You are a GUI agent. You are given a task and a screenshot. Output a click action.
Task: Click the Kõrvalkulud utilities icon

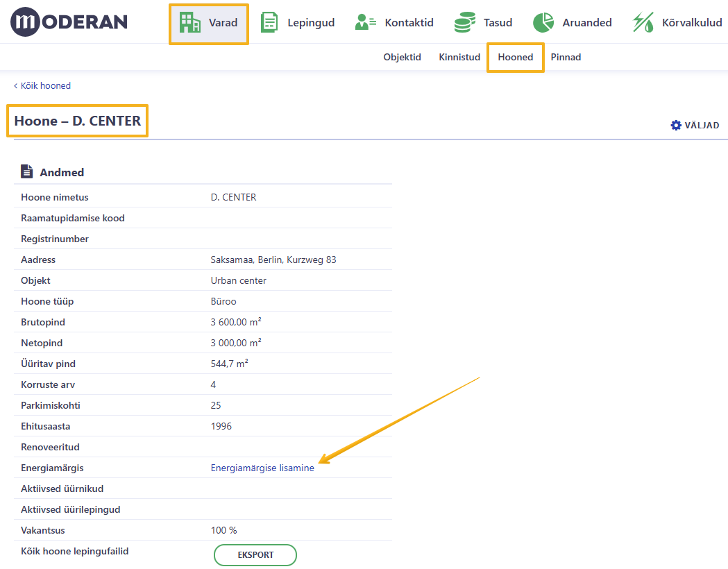coord(643,22)
